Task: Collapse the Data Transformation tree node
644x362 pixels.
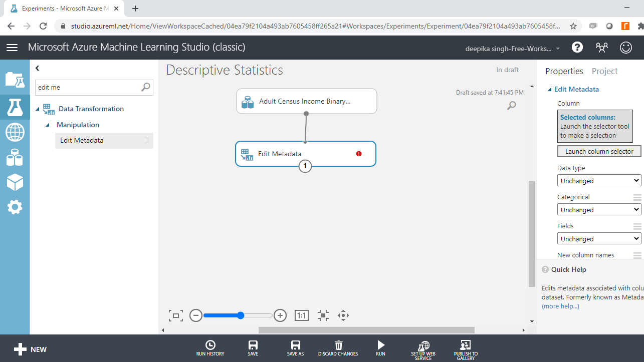Action: [38, 109]
